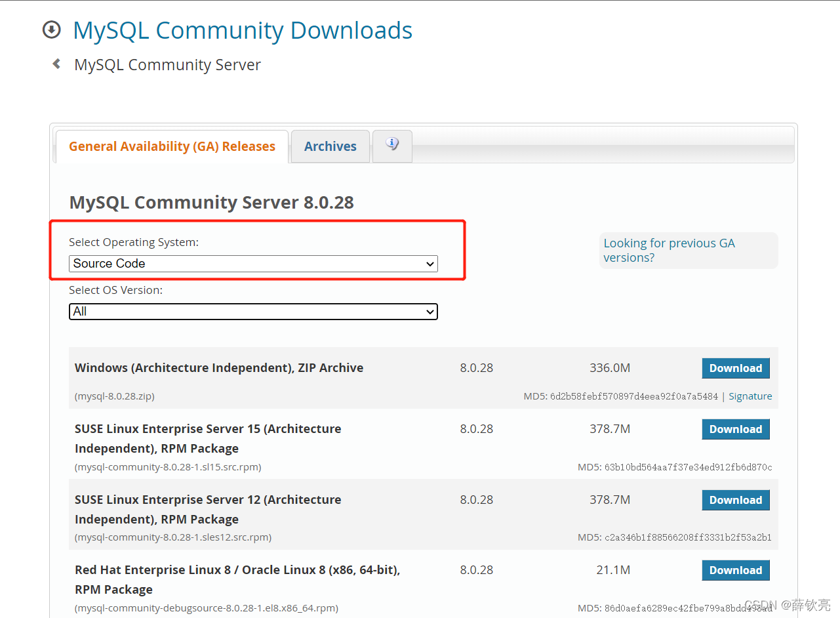Click MD5 hash 63b10bd564aa7f37e34ed912fb6d870c
The width and height of the screenshot is (840, 618).
coord(688,467)
